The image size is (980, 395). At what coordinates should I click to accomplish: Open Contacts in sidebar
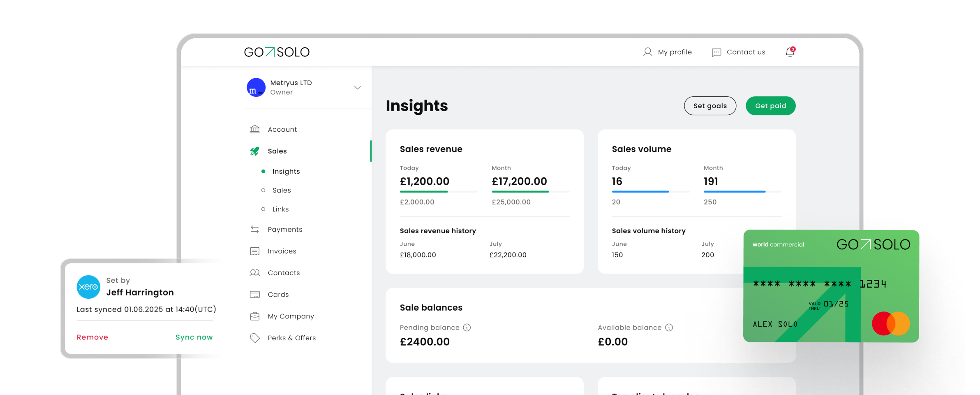coord(284,273)
